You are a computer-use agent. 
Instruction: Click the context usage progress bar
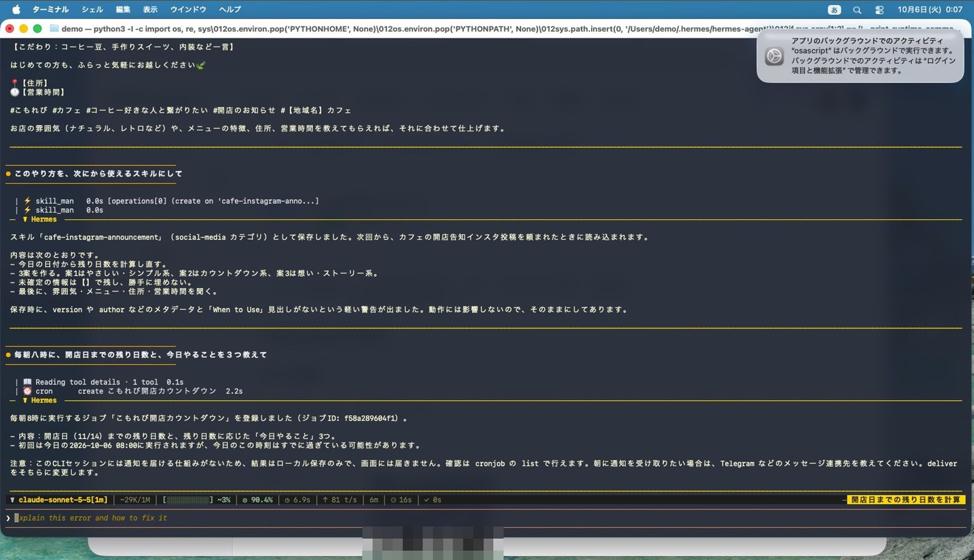187,500
